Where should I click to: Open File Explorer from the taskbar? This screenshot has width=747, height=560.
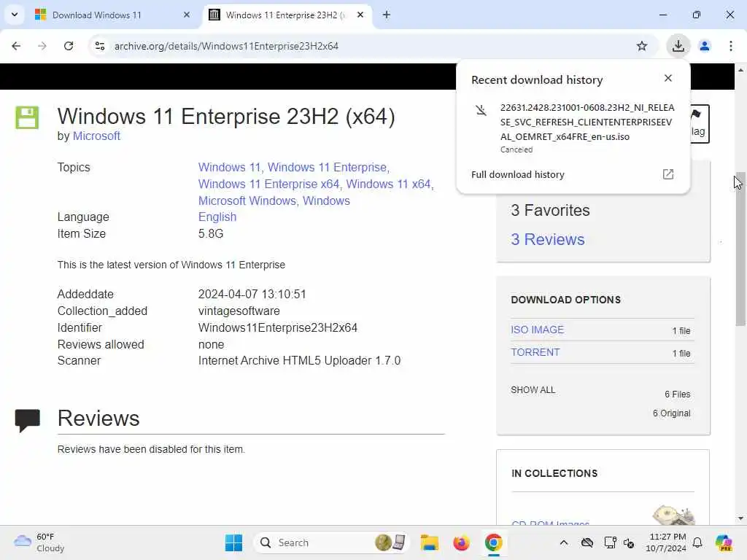429,542
